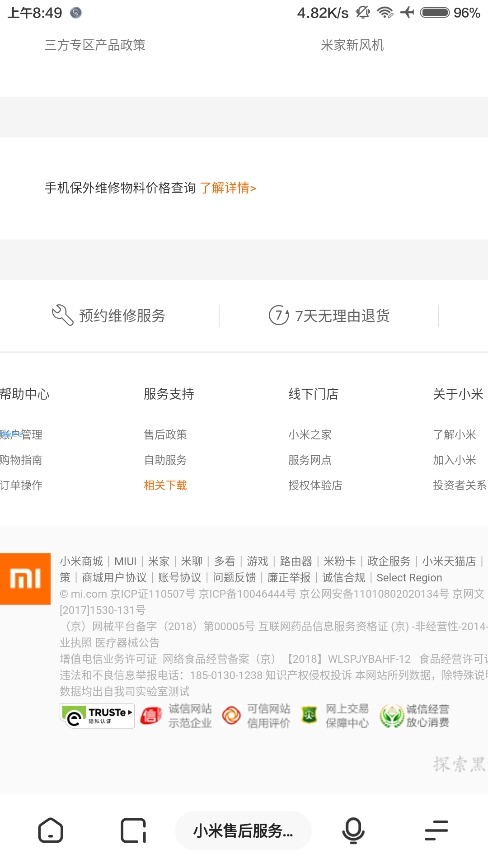488x868 pixels.
Task: Open the tabs switcher icon
Action: pos(133,830)
